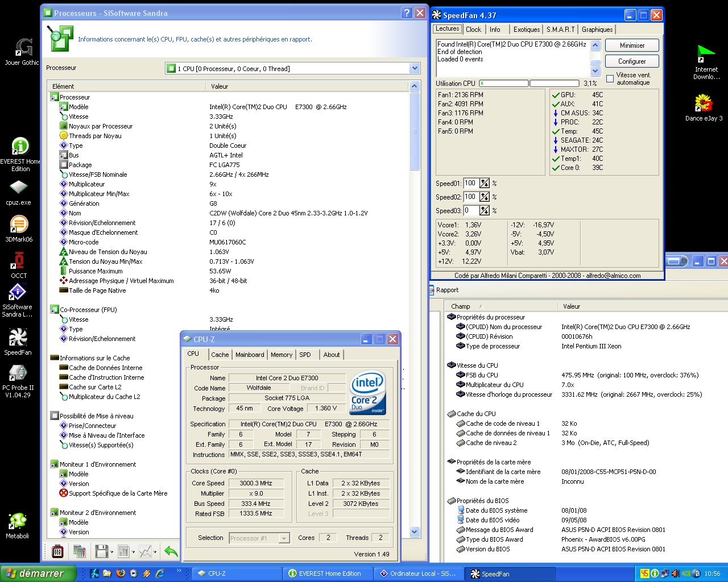Open the Sandra report chart icon's dropdown arrow
Screen dimensions: 728x582
(133, 552)
